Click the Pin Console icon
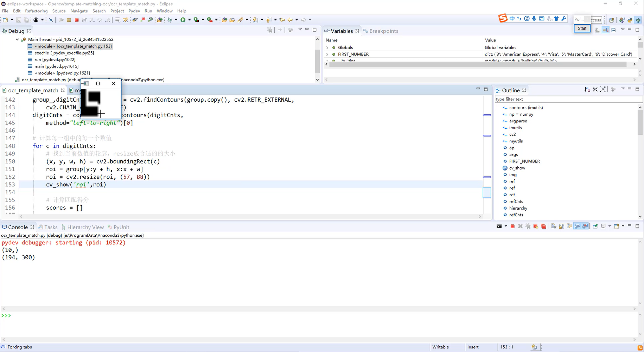644x352 pixels. pos(595,226)
